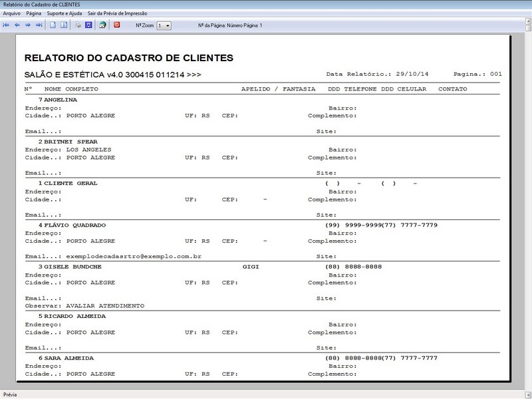
Task: Jump to the last report page
Action: click(39, 25)
